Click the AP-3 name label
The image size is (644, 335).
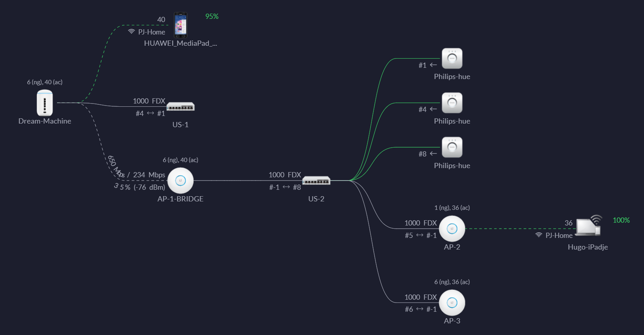tap(452, 321)
